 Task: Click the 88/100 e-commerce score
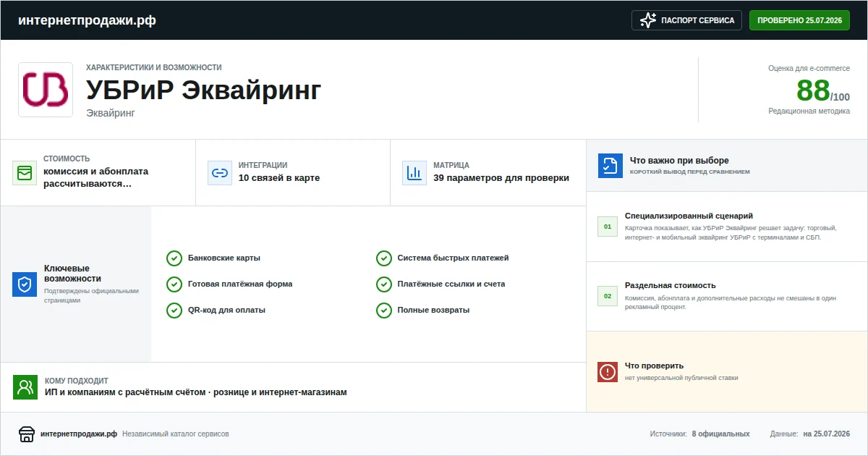(x=823, y=91)
